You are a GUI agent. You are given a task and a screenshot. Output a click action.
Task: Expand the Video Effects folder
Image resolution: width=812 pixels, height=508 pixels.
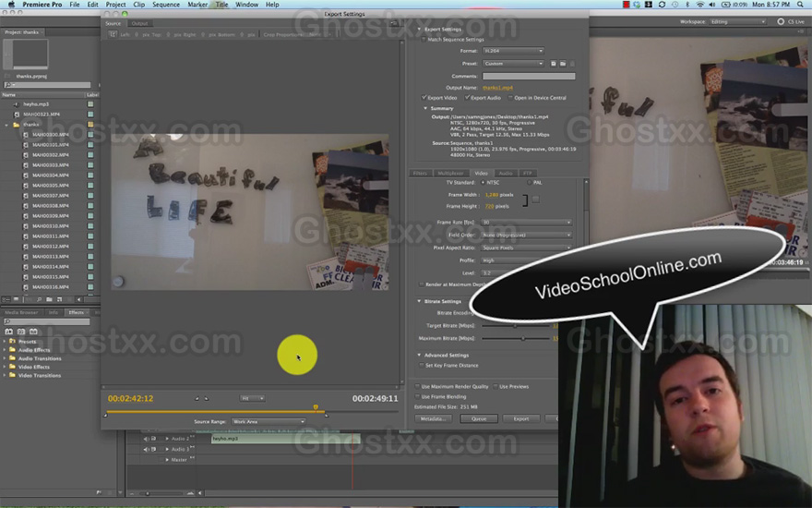pos(5,367)
